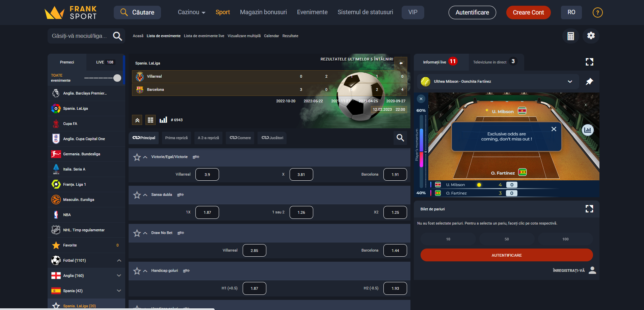Favorite the Handicap goluri market star
This screenshot has width=644, height=310.
click(x=137, y=271)
